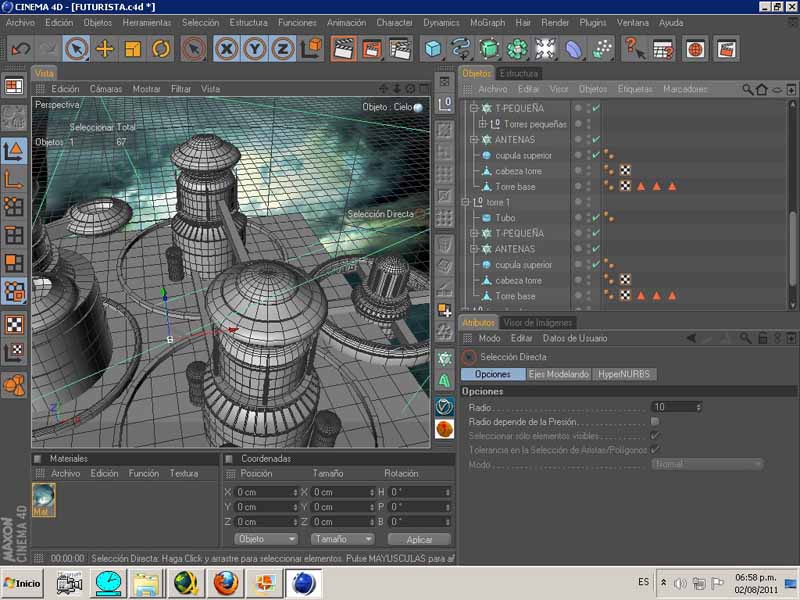
Task: Open the Tamaño coordinates dropdown
Action: (x=342, y=539)
